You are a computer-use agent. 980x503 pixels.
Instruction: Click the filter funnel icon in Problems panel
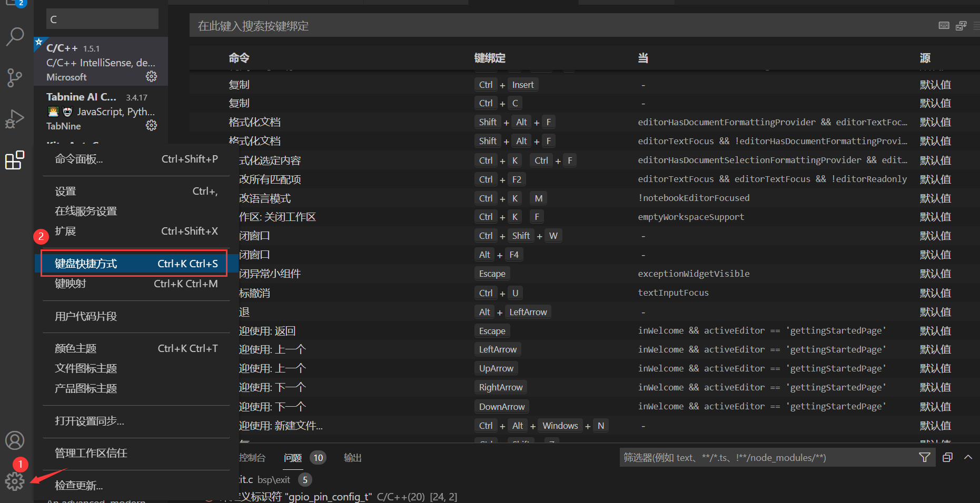pos(924,457)
